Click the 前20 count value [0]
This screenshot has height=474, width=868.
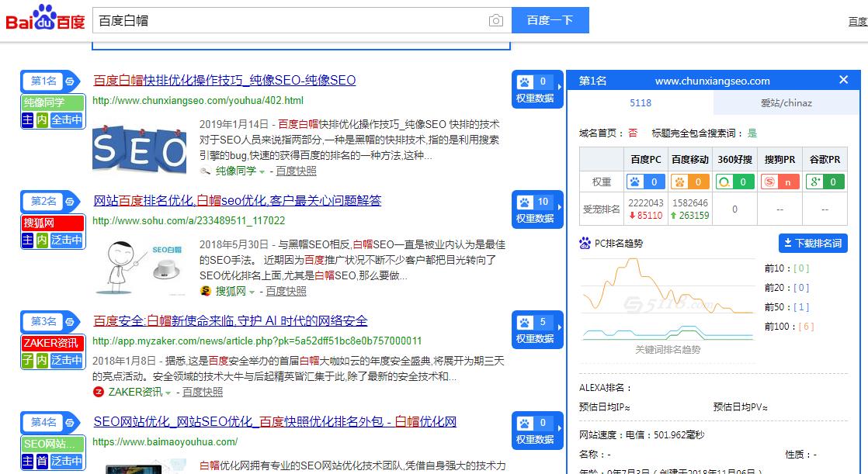coord(801,288)
